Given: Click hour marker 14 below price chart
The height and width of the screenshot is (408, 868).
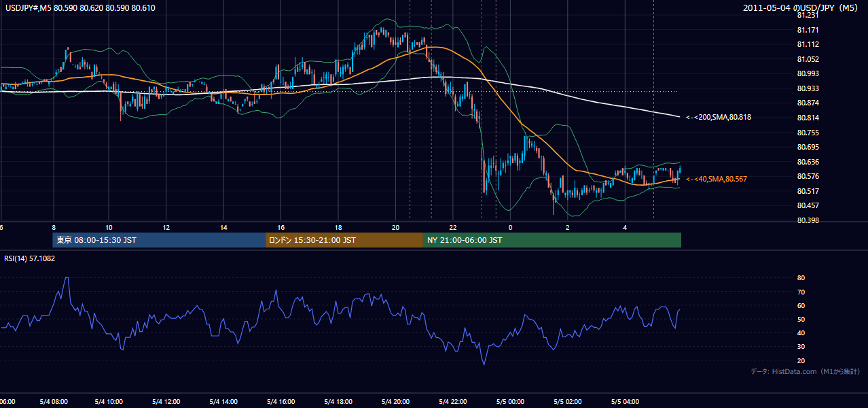Looking at the screenshot, I should coord(223,227).
